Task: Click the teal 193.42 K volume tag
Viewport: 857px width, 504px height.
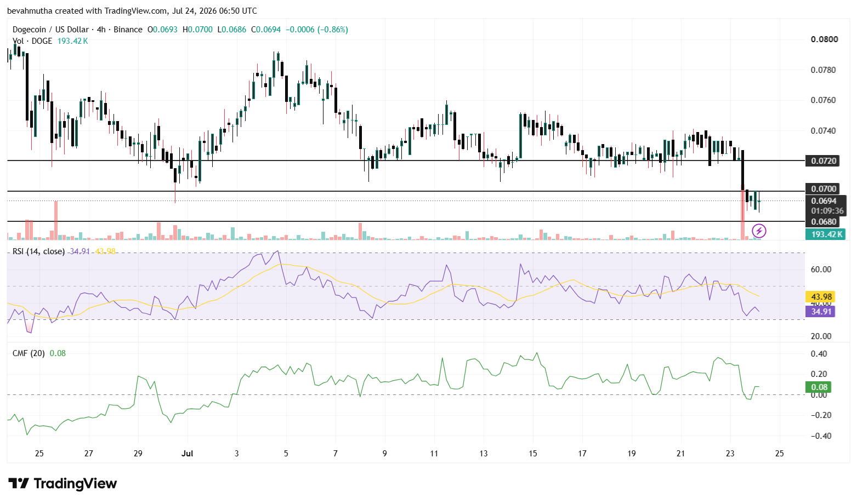Action: click(x=826, y=234)
